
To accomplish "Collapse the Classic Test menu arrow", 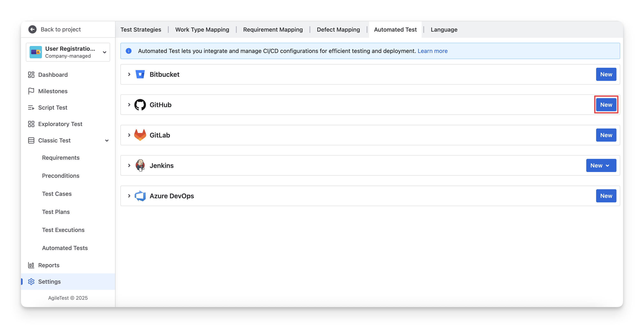I will (107, 141).
